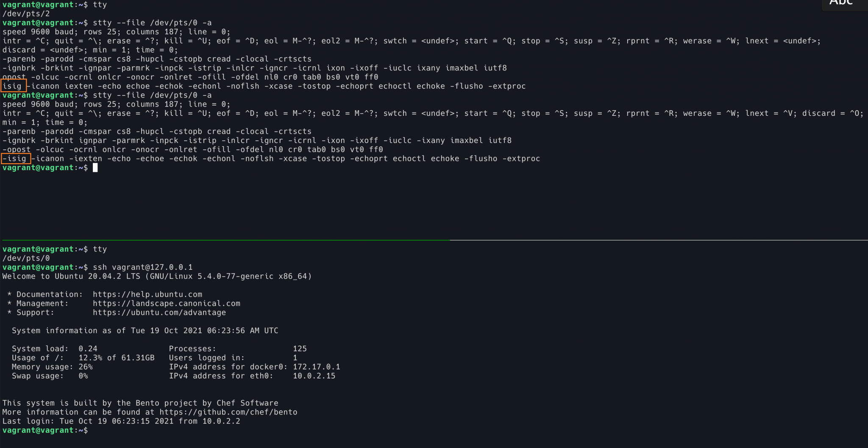Click the eth0 address 10.0.2.15

pos(314,376)
